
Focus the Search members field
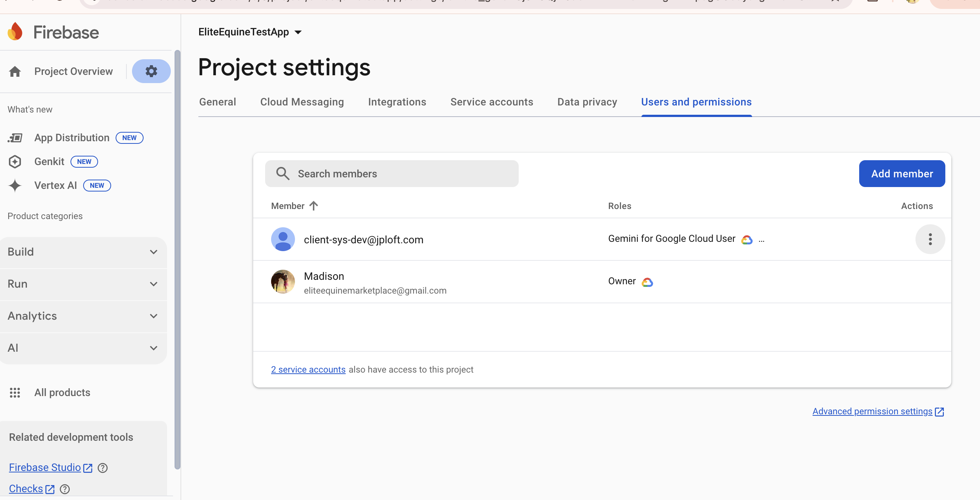[392, 173]
